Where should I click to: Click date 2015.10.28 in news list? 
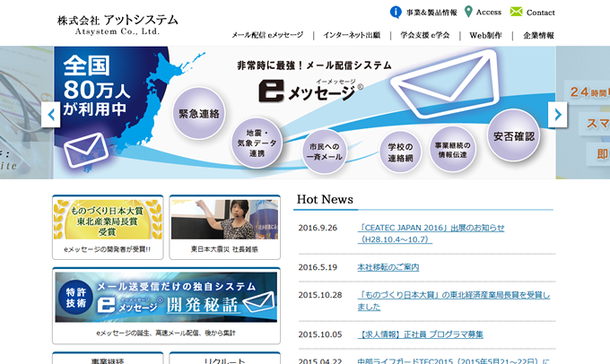coord(319,295)
